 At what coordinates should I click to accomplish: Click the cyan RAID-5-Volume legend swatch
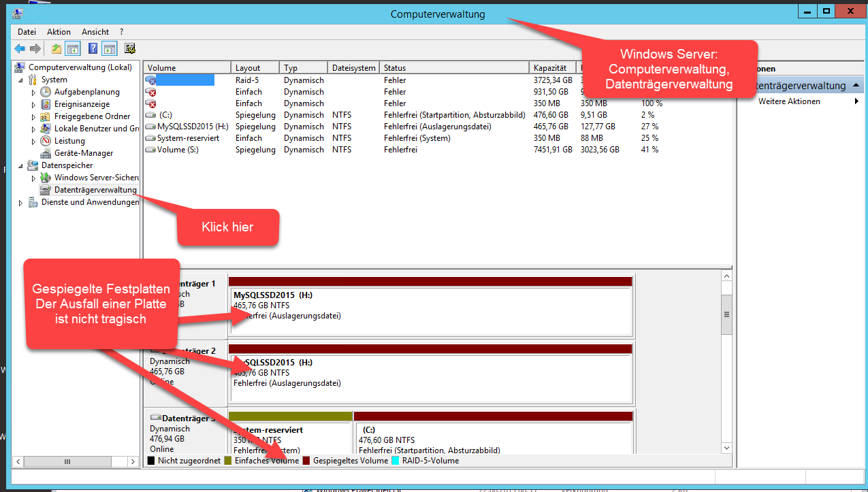coord(396,461)
